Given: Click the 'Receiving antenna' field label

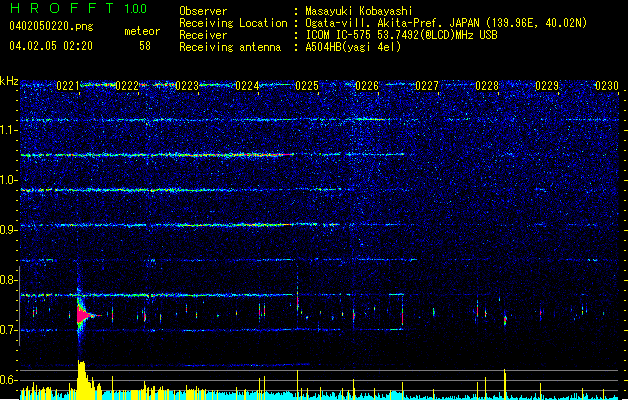Looking at the screenshot, I should (230, 47).
